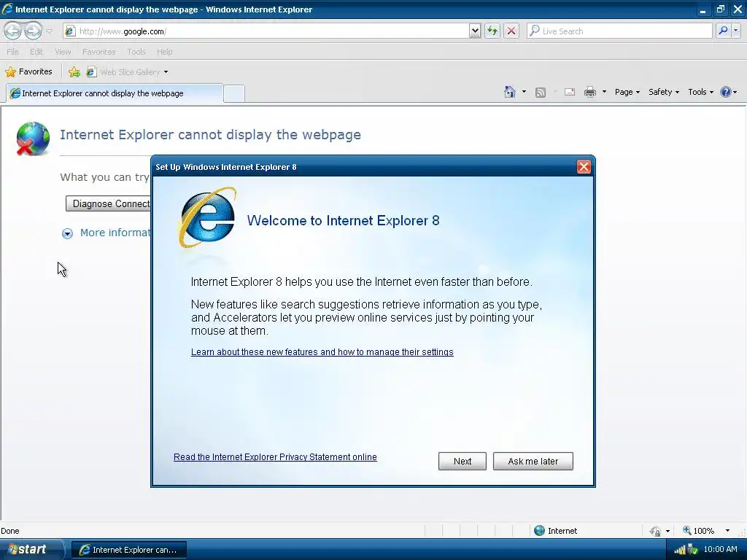
Task: Select the 'cannot display the webpage' tab
Action: [x=115, y=93]
